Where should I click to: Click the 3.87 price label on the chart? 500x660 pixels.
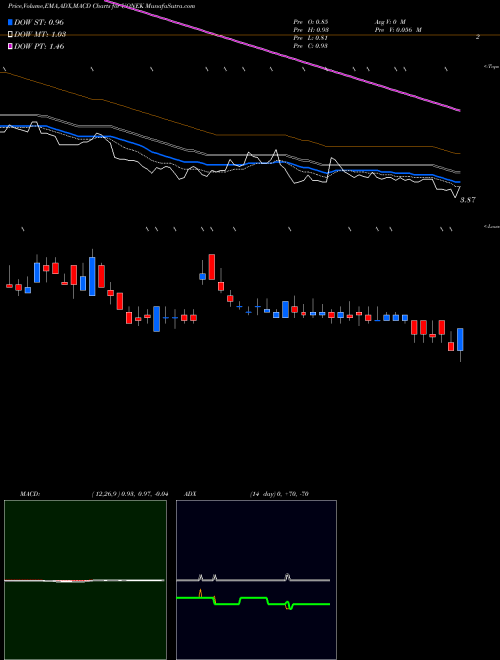pos(468,200)
